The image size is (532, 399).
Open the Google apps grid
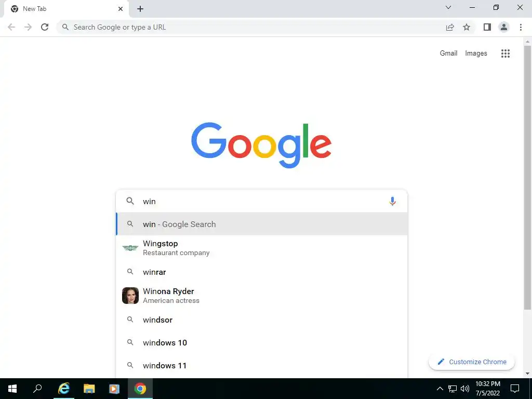[x=505, y=54]
